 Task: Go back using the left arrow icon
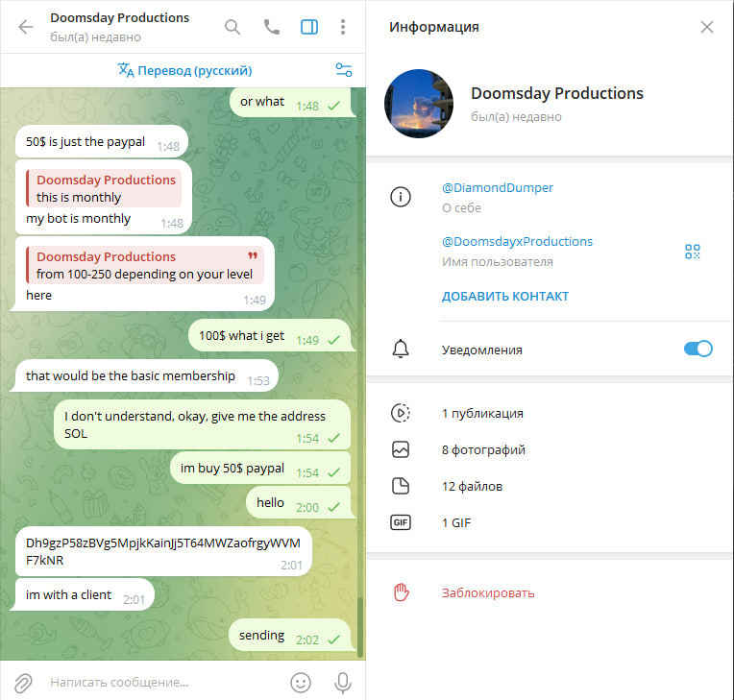[x=26, y=27]
